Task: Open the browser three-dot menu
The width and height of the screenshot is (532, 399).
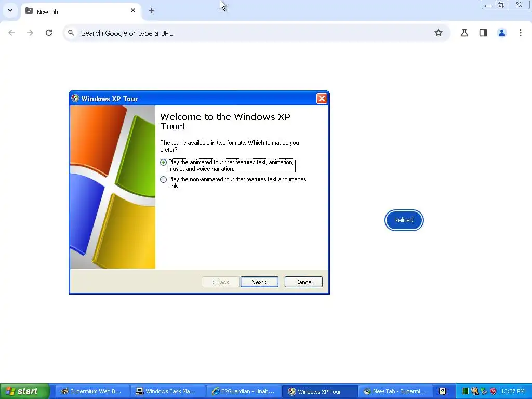Action: tap(521, 33)
